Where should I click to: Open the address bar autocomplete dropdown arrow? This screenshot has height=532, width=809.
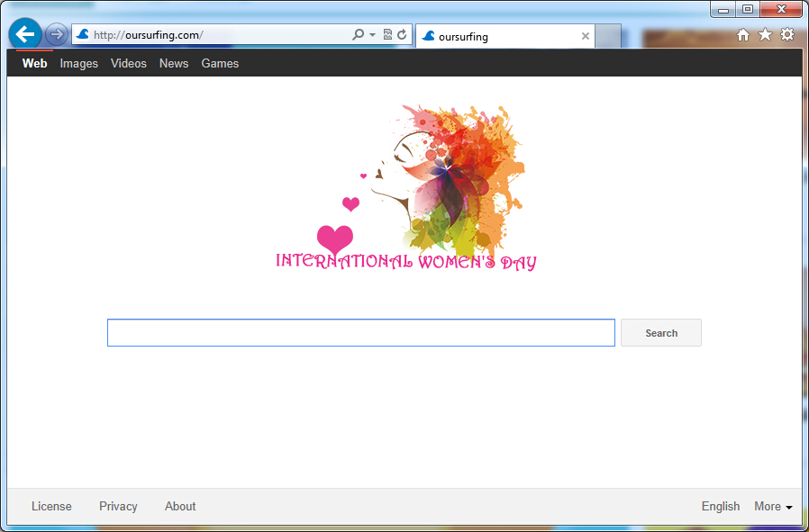click(x=372, y=35)
